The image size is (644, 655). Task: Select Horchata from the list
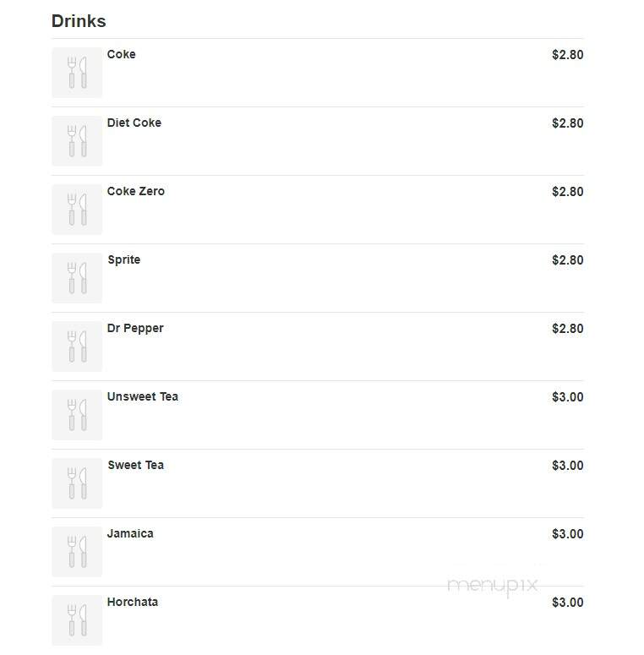[x=132, y=602]
